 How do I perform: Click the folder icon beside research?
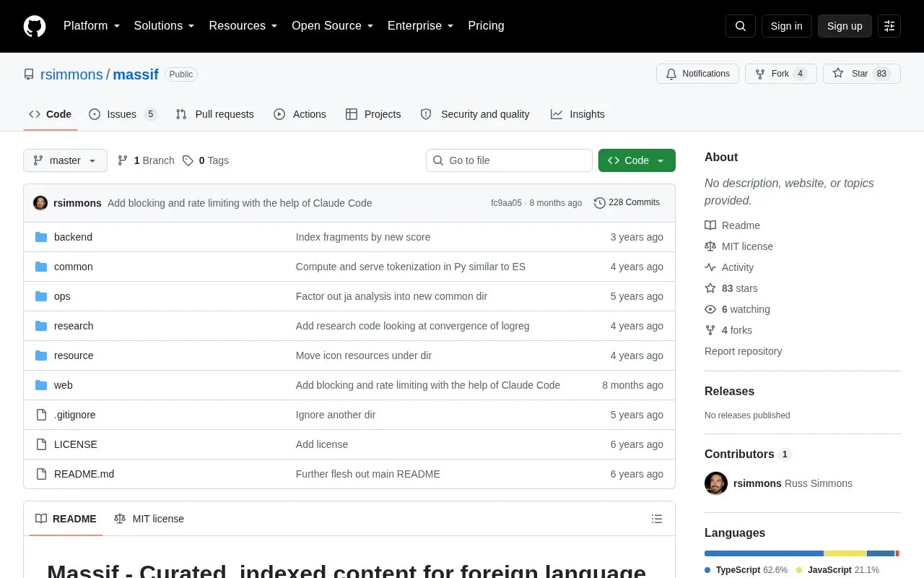(41, 326)
